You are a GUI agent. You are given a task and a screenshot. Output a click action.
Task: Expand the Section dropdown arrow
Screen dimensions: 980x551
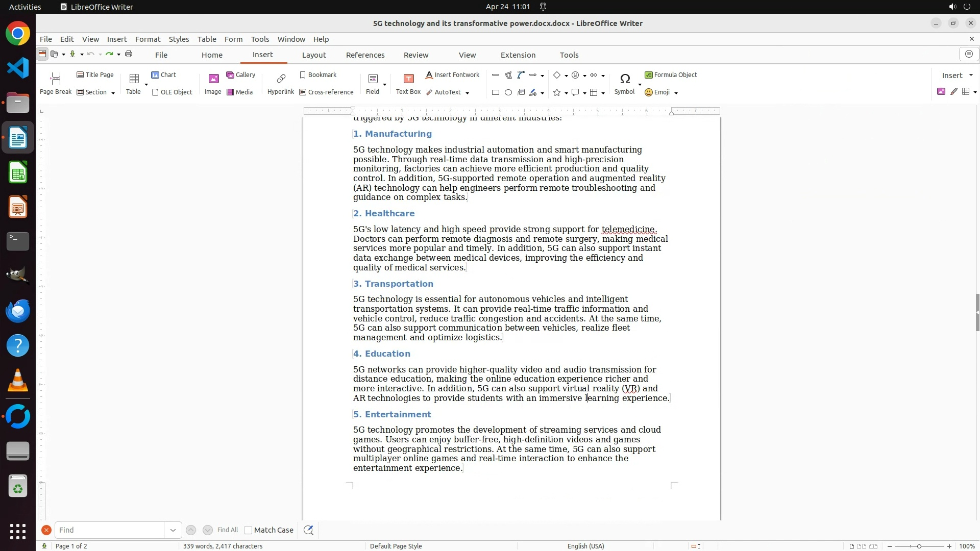coord(113,93)
